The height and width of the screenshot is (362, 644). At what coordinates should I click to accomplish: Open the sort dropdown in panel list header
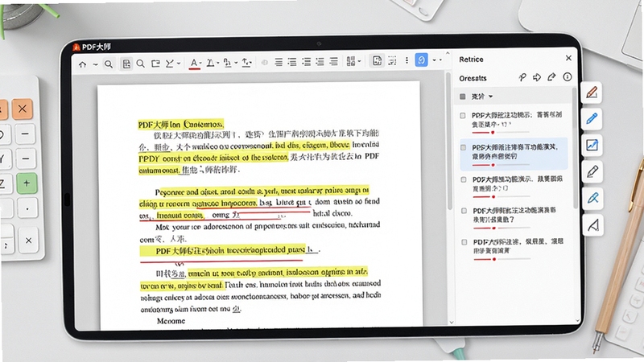481,97
